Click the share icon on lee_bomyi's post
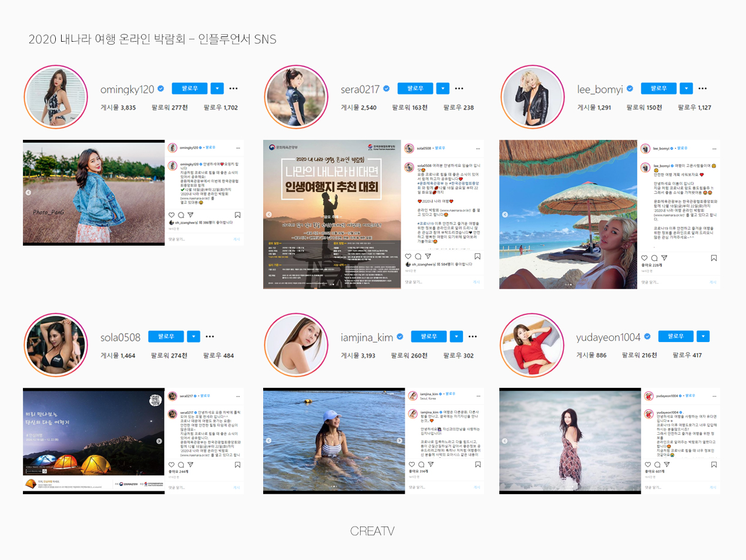This screenshot has height=560, width=746. click(x=664, y=258)
